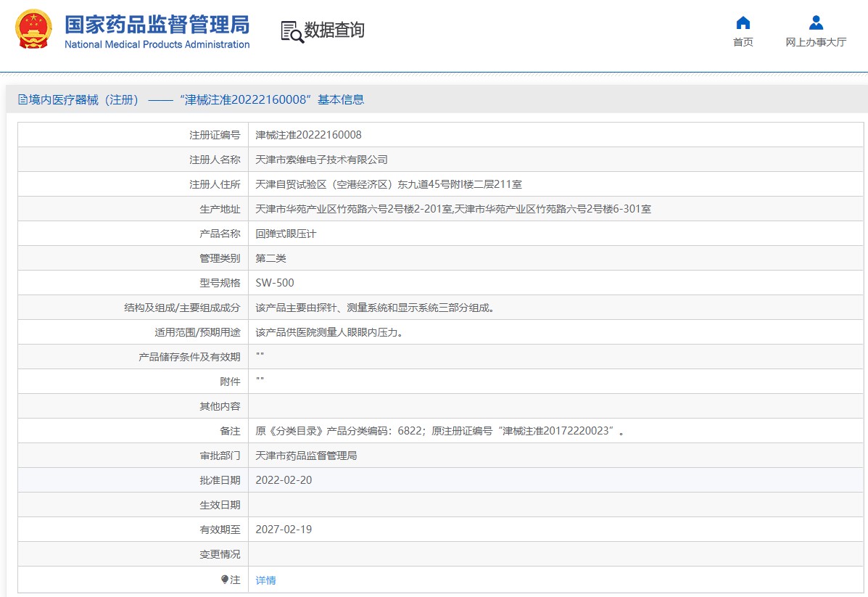Image resolution: width=868 pixels, height=597 pixels.
Task: Click the 数据查询 heading text
Action: point(334,30)
